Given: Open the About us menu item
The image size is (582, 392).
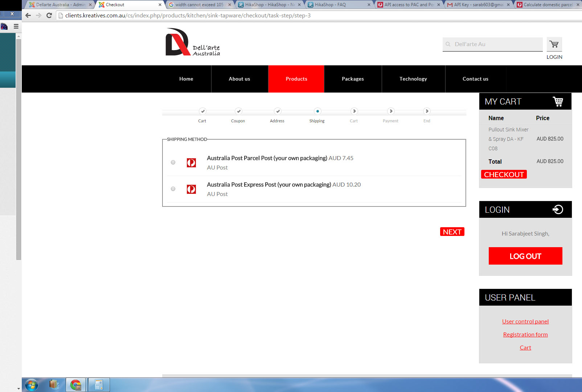Looking at the screenshot, I should [239, 79].
